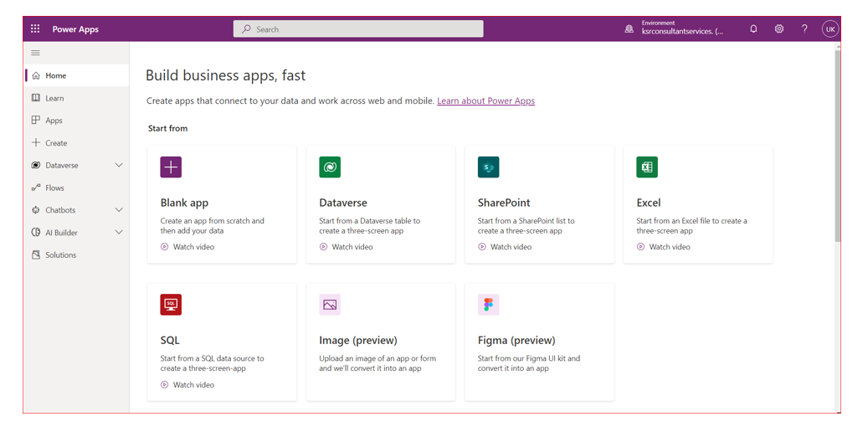Screen dimensions: 868x437
Task: Open the UK account avatar
Action: tap(830, 28)
